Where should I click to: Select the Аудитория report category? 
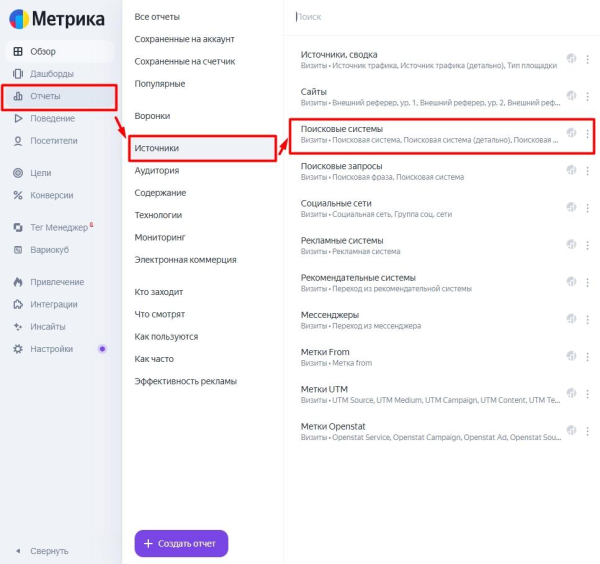coord(157,170)
